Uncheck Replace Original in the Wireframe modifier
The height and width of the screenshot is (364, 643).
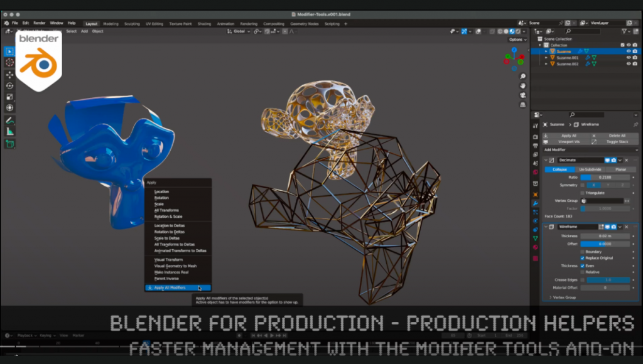pyautogui.click(x=582, y=258)
